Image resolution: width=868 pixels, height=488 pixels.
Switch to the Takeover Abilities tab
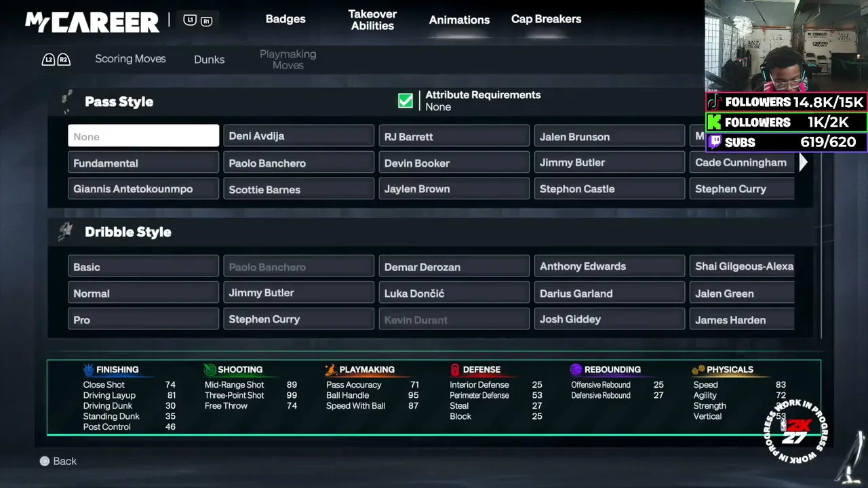coord(372,20)
